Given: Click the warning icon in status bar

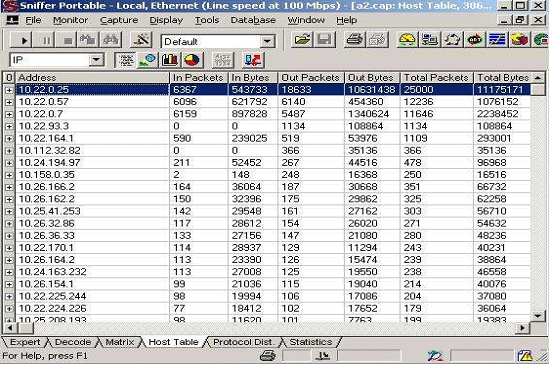Looking at the screenshot, I should coord(525,356).
